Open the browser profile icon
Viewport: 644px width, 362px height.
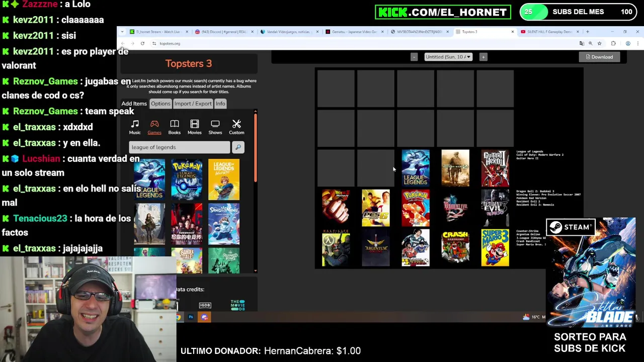(628, 44)
